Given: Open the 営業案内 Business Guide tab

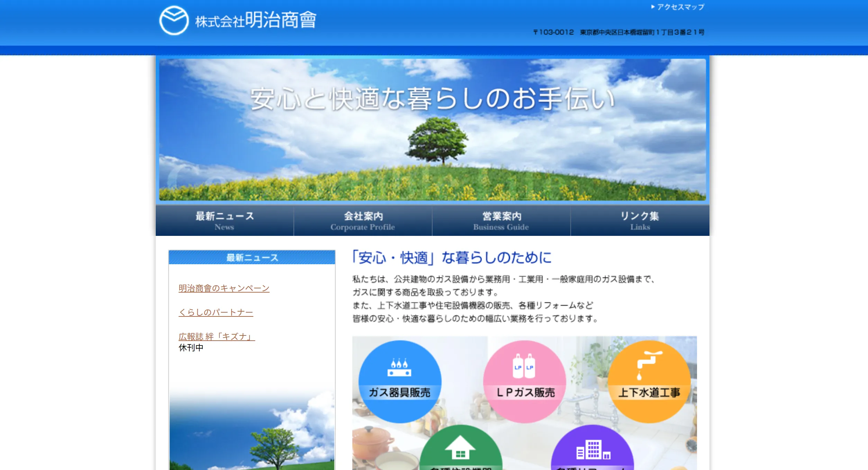Looking at the screenshot, I should coord(501,221).
